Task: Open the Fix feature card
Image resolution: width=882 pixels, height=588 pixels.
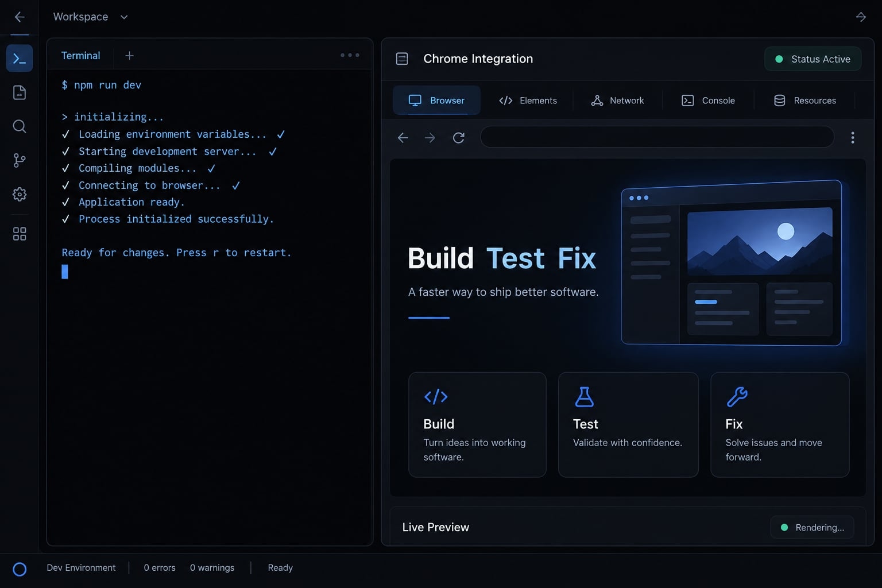Action: point(780,425)
